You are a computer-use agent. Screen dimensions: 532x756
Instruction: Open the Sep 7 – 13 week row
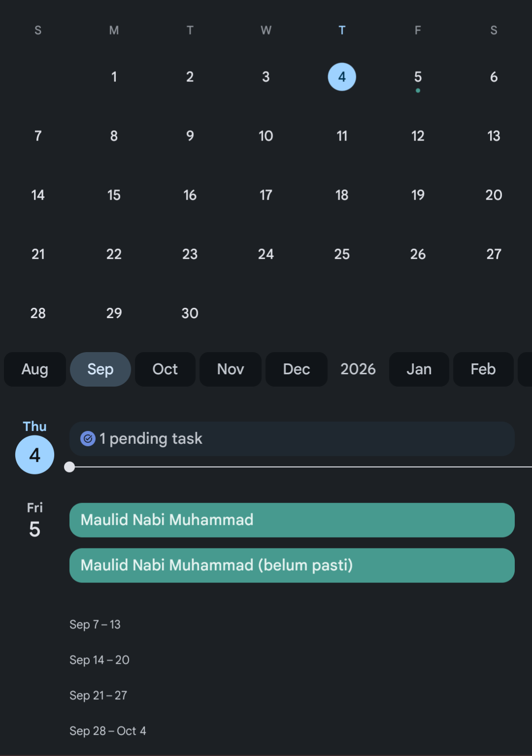[95, 625]
